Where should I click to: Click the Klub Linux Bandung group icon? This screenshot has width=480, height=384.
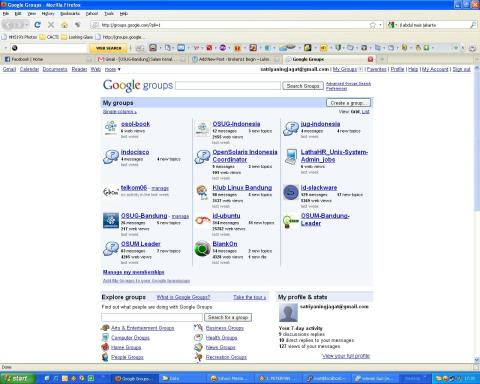point(202,192)
